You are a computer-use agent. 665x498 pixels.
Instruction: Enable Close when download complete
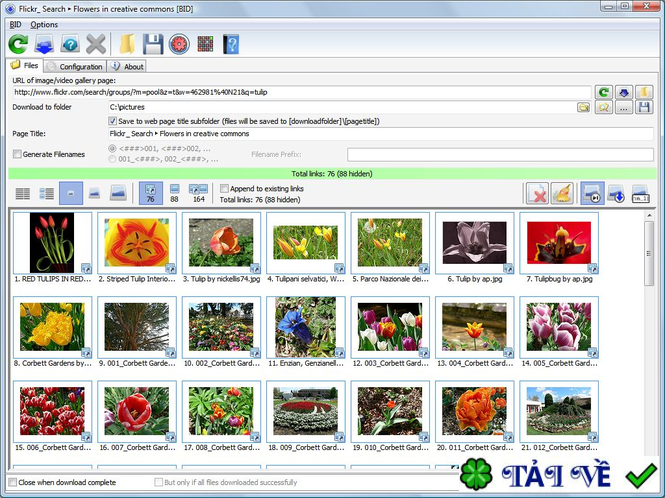click(13, 482)
